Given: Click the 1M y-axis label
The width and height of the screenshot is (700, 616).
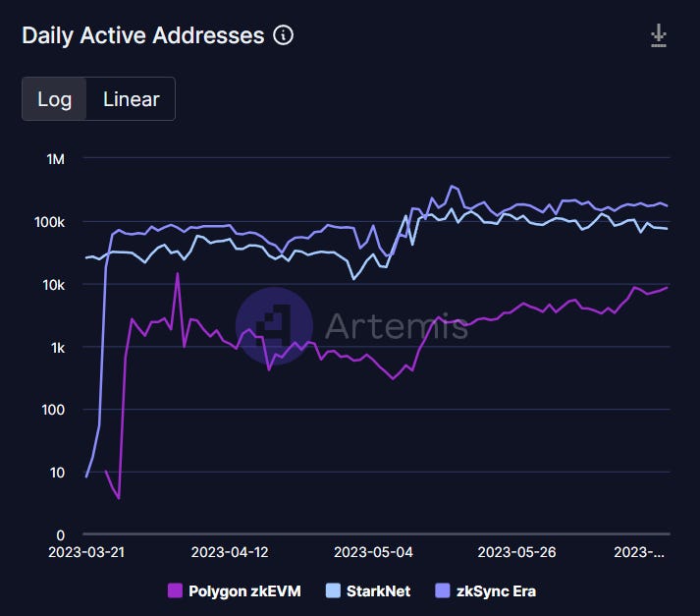Looking at the screenshot, I should pyautogui.click(x=56, y=159).
